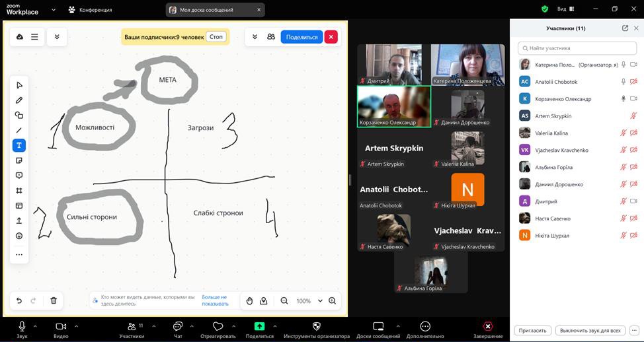Click the Найти участника search field
The height and width of the screenshot is (342, 644).
point(577,48)
